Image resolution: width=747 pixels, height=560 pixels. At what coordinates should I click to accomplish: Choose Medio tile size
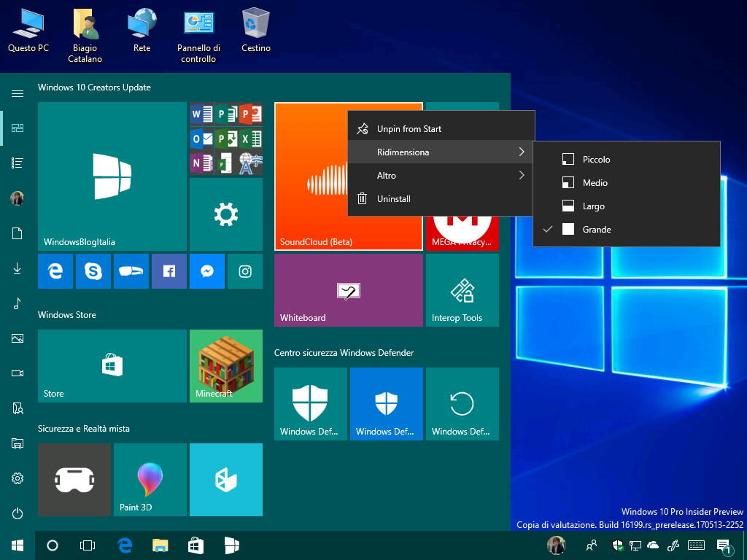click(627, 183)
